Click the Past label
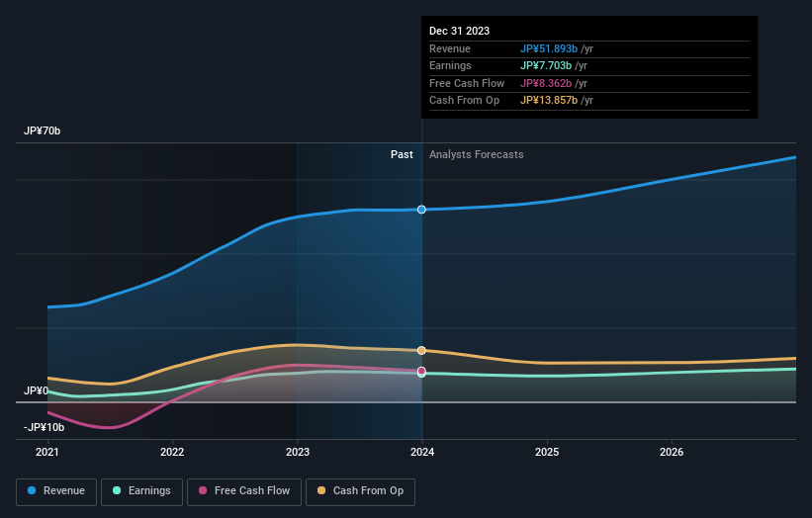 pyautogui.click(x=402, y=154)
